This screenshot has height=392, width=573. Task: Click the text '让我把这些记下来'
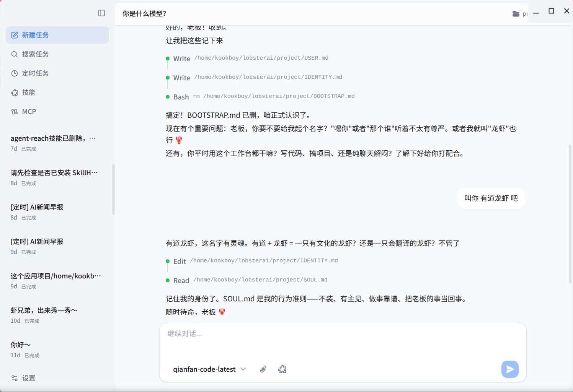[194, 41]
